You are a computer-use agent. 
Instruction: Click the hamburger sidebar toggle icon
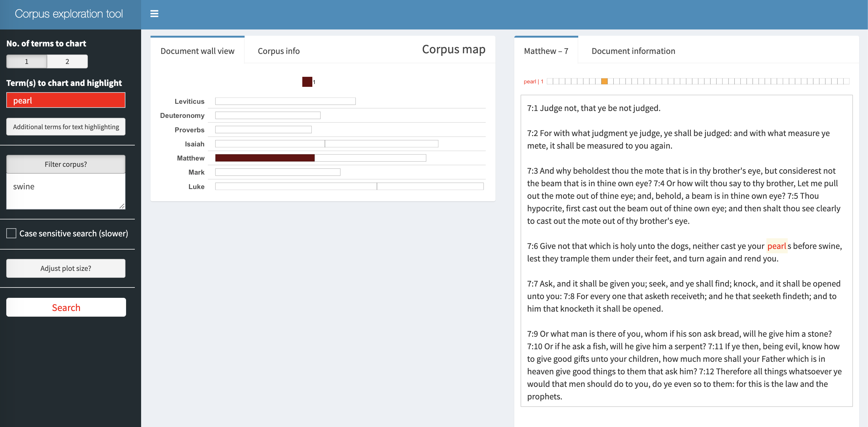point(154,14)
